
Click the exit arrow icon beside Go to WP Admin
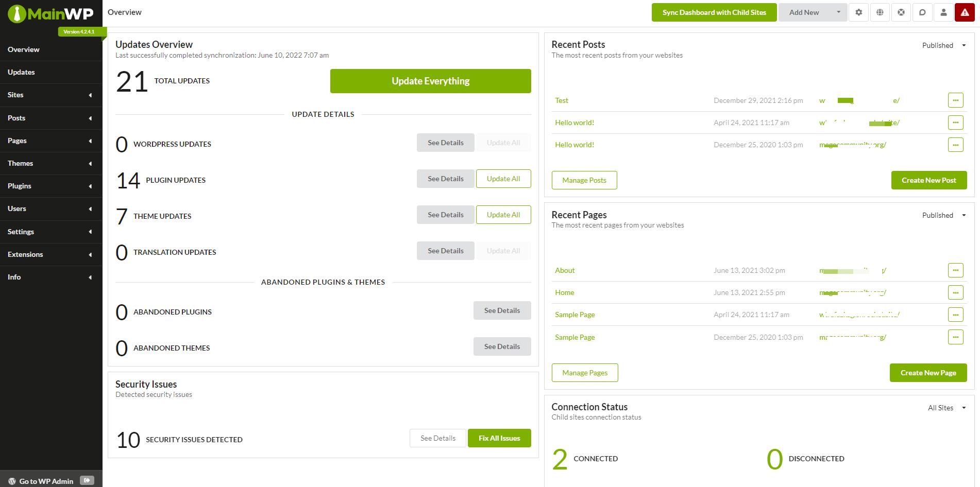point(87,480)
